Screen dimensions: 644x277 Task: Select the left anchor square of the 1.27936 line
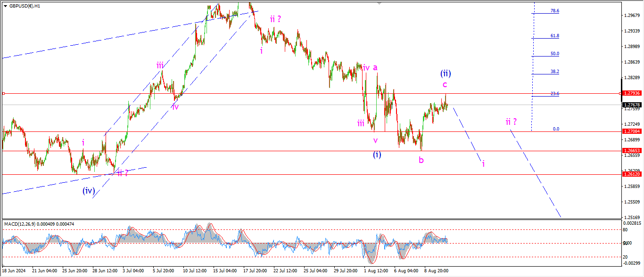tap(3, 93)
